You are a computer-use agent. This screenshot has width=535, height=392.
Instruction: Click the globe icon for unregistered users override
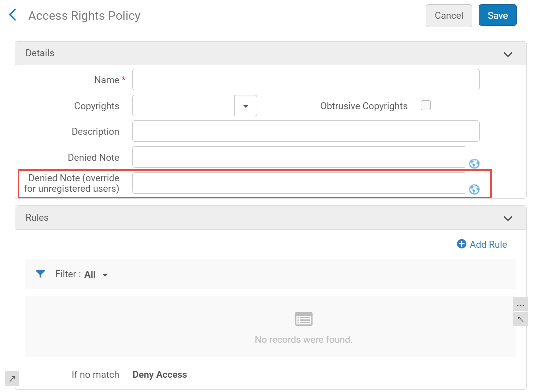click(x=474, y=189)
